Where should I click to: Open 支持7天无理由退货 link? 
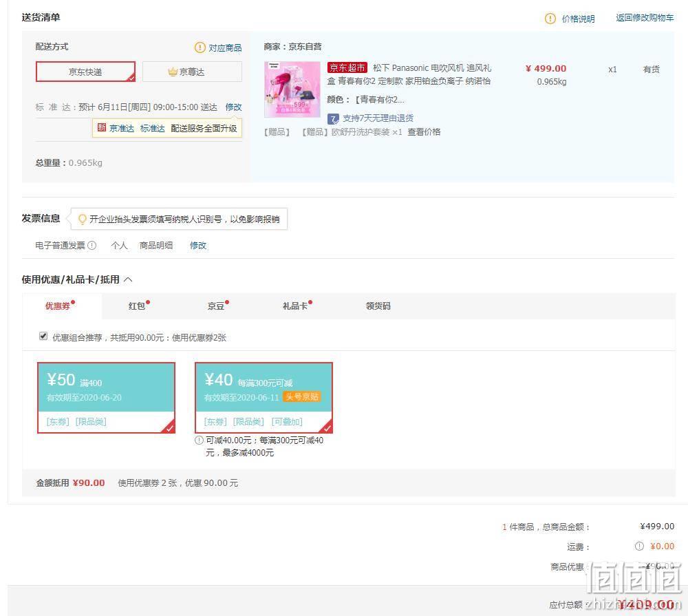(378, 118)
